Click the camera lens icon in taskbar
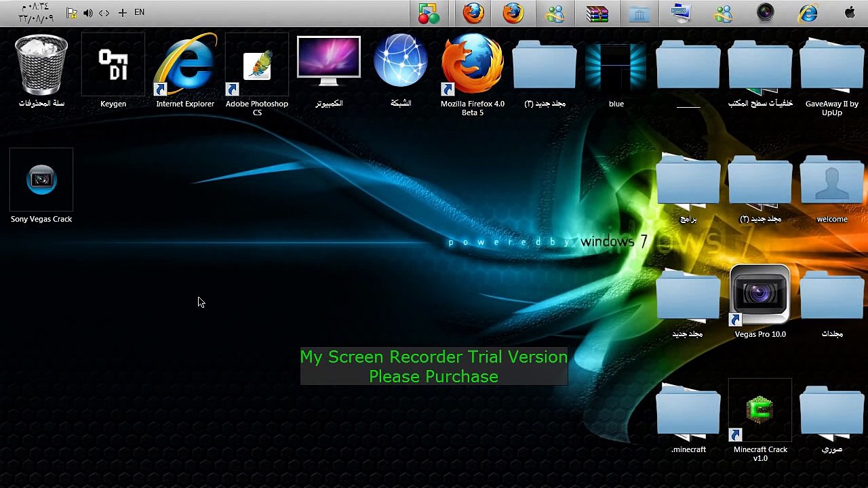Image resolution: width=868 pixels, height=488 pixels. pyautogui.click(x=766, y=14)
